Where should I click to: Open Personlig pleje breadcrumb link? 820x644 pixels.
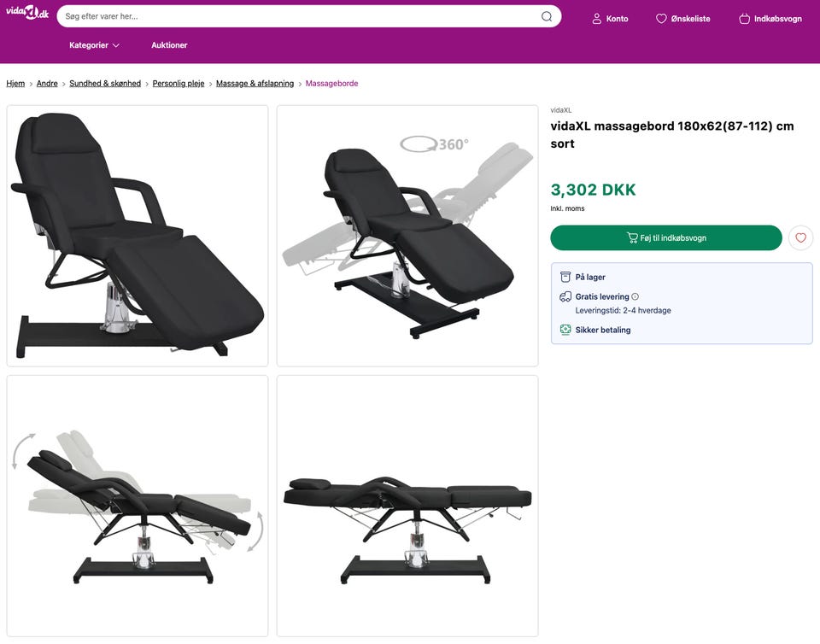click(x=179, y=84)
